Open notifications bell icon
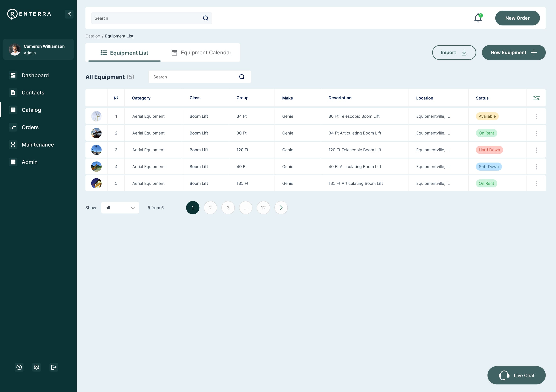 478,18
